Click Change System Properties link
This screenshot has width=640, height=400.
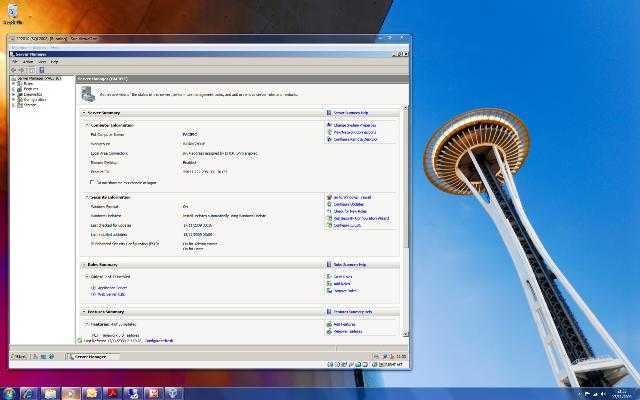point(357,125)
